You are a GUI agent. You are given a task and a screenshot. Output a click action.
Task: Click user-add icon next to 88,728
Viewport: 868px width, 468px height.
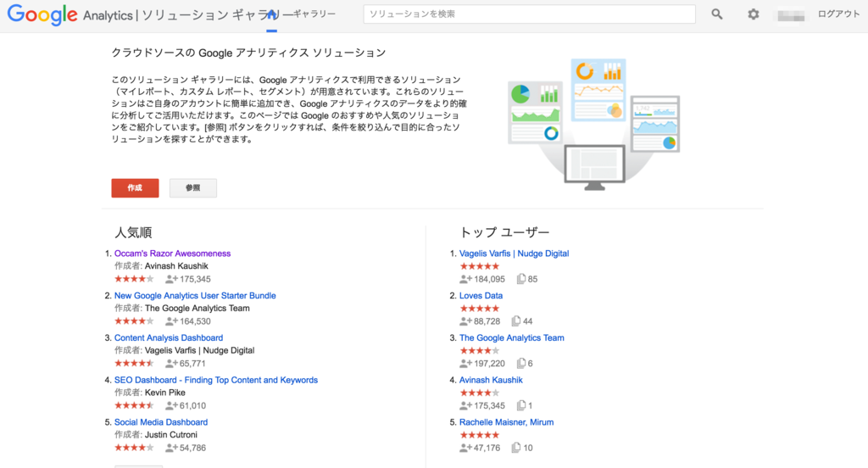click(465, 320)
